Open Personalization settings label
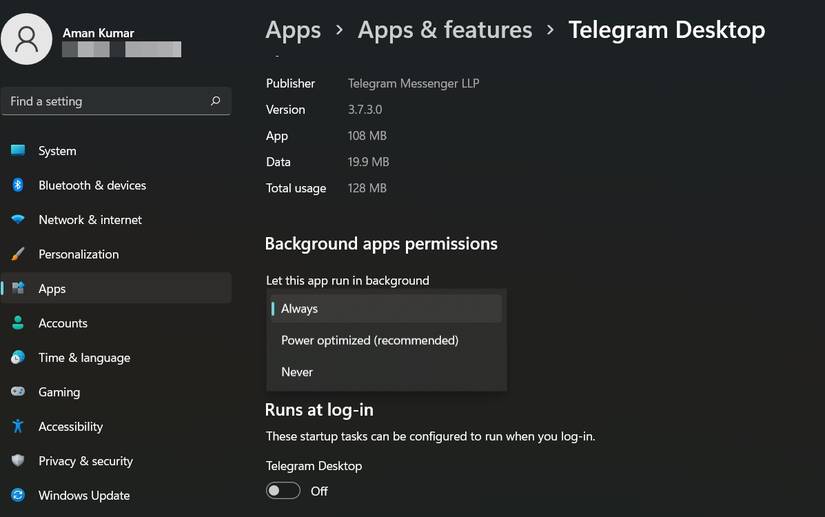 (x=78, y=255)
